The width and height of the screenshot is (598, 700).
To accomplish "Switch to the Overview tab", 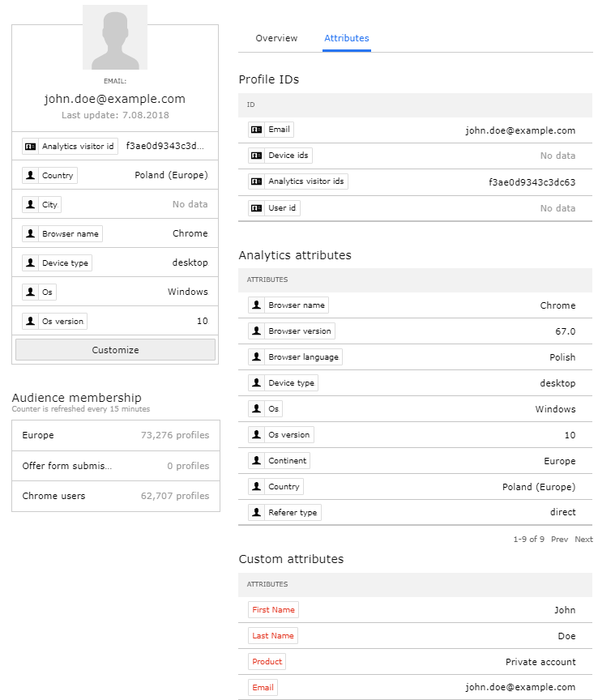I will 276,38.
